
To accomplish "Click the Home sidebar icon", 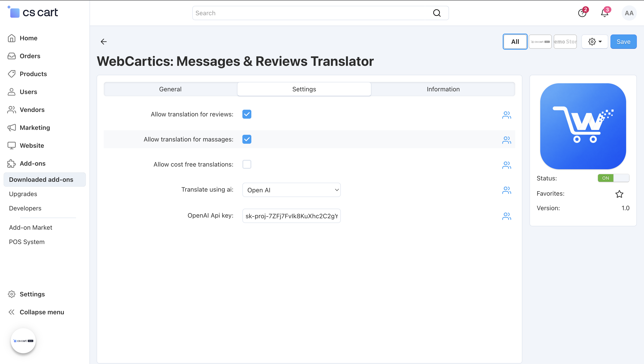I will click(11, 38).
